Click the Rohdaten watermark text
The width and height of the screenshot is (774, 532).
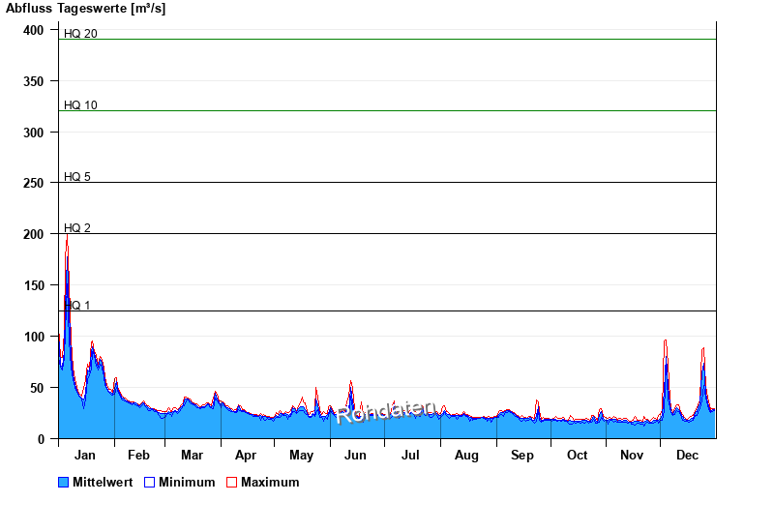coord(387,412)
